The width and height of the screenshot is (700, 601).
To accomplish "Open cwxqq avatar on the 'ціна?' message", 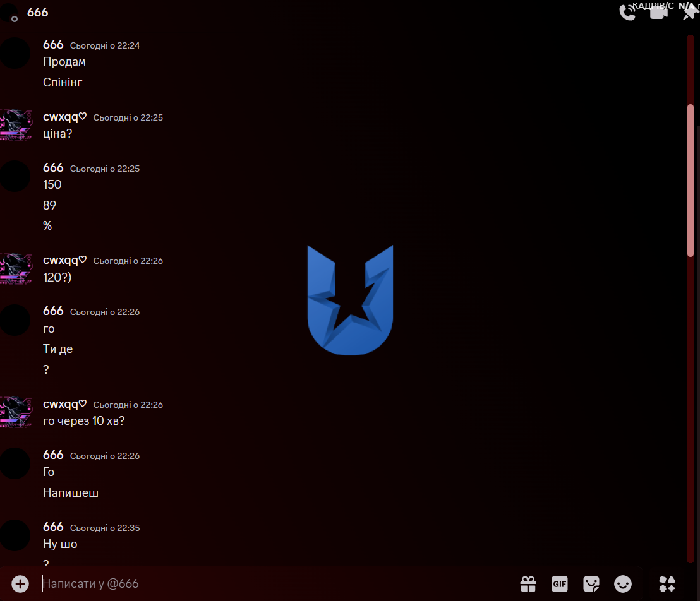I will [16, 125].
